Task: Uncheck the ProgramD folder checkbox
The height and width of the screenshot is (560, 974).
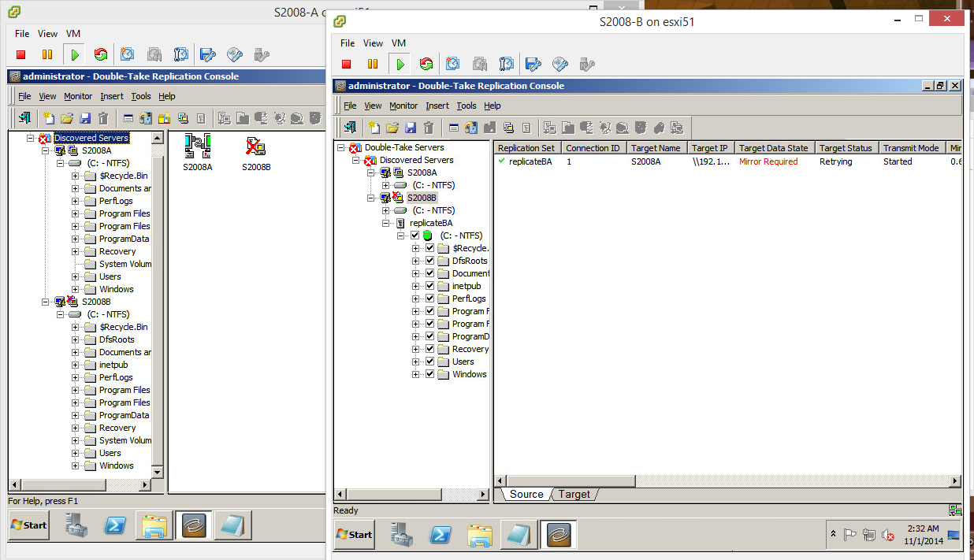Action: coord(429,336)
